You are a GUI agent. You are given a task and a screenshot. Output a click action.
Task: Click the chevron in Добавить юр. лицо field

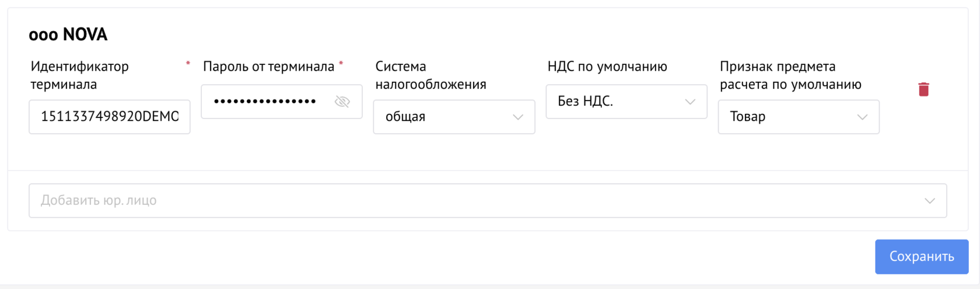coord(930,201)
